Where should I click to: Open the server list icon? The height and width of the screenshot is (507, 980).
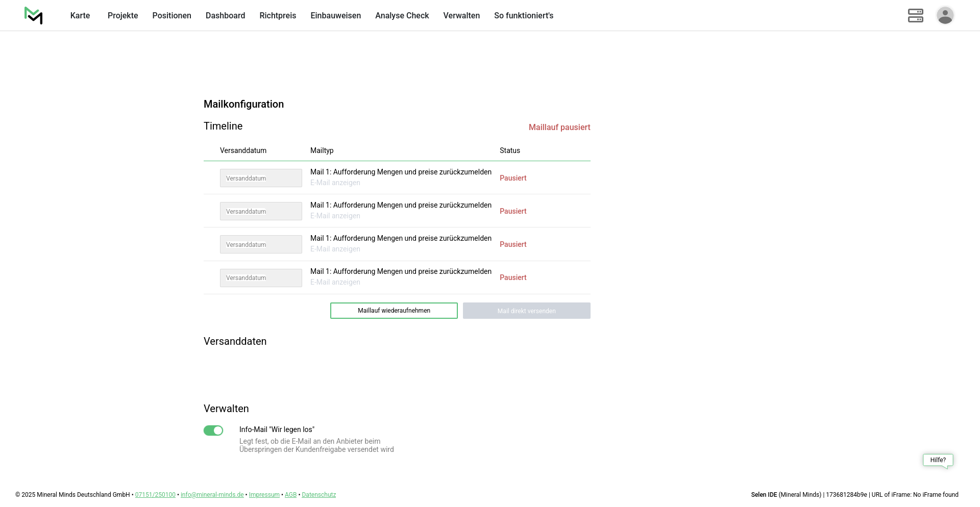pyautogui.click(x=915, y=15)
